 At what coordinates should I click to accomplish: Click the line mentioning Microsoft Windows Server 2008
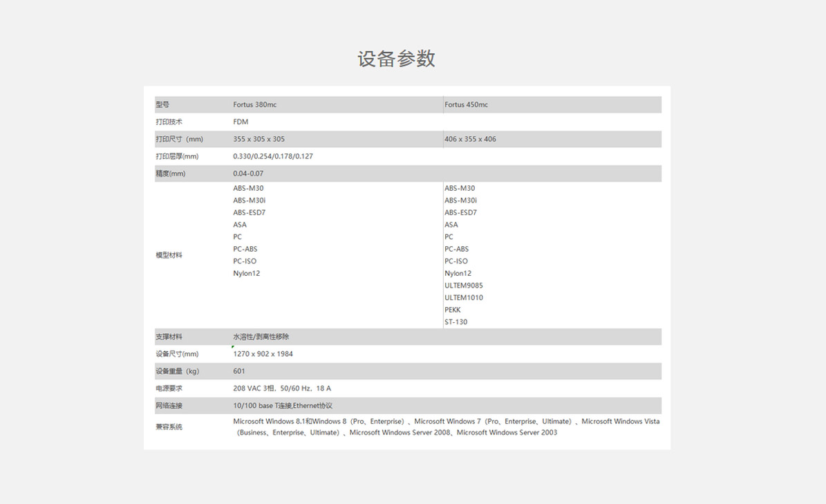396,432
